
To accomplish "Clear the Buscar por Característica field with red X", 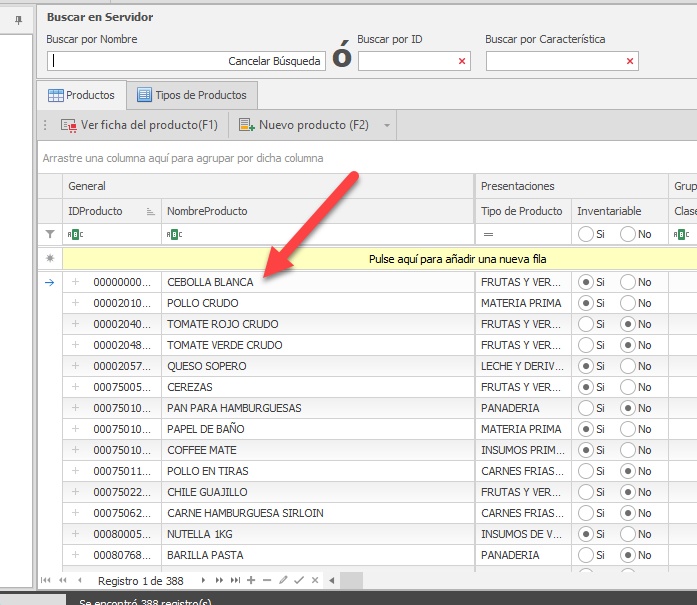I will 630,61.
